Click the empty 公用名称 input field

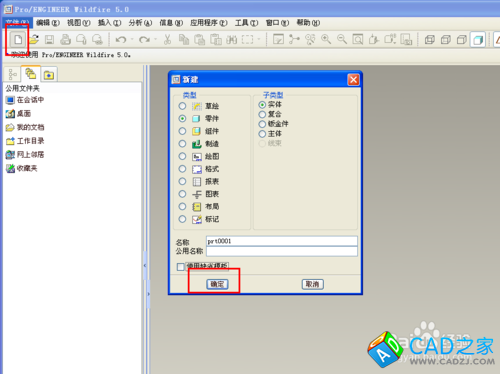coord(282,251)
